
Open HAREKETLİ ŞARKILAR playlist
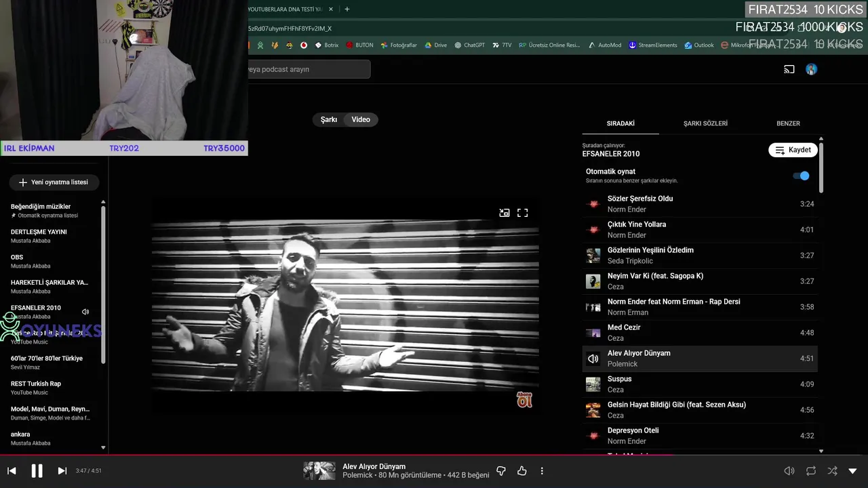(x=50, y=287)
